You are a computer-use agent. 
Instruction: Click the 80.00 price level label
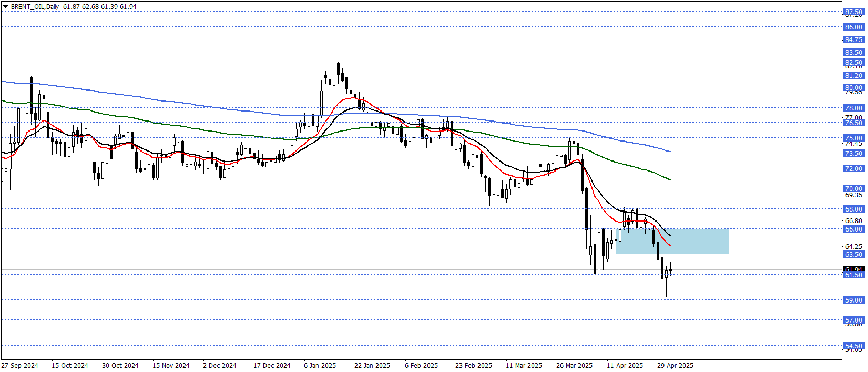(854, 87)
